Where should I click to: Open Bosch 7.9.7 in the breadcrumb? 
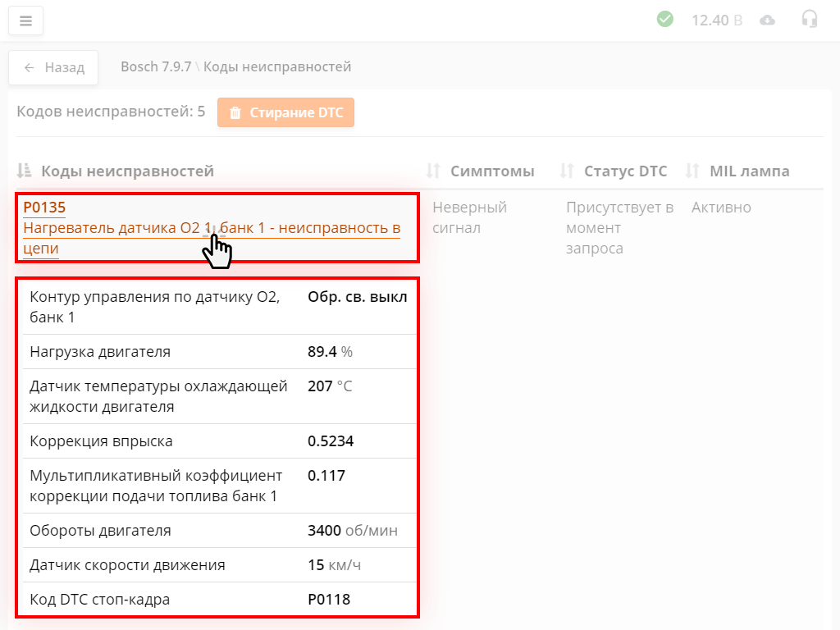pyautogui.click(x=155, y=66)
